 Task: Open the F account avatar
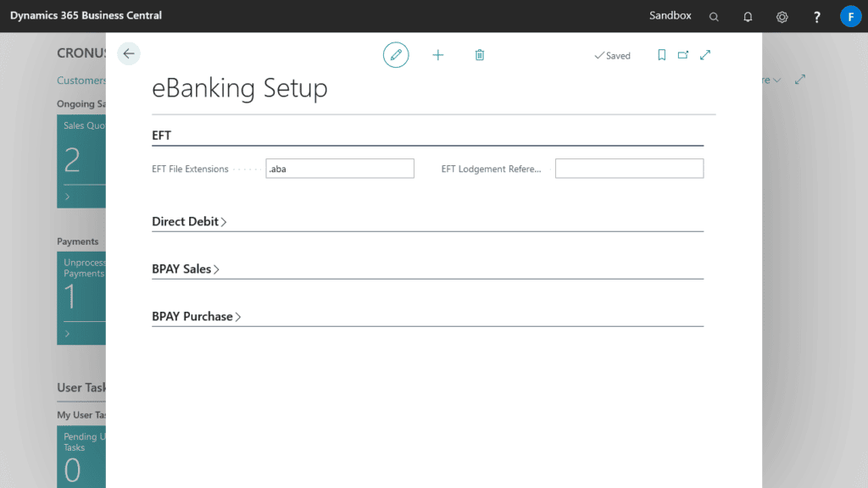pos(850,16)
